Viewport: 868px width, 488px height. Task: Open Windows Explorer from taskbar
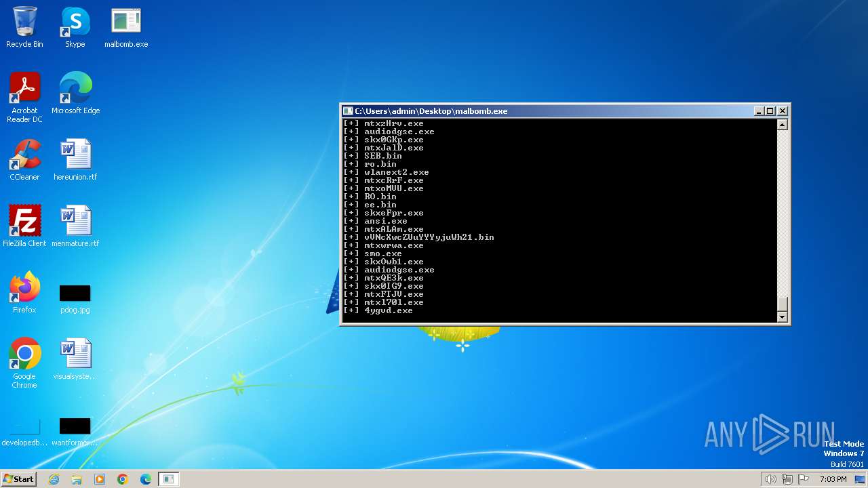pos(77,479)
